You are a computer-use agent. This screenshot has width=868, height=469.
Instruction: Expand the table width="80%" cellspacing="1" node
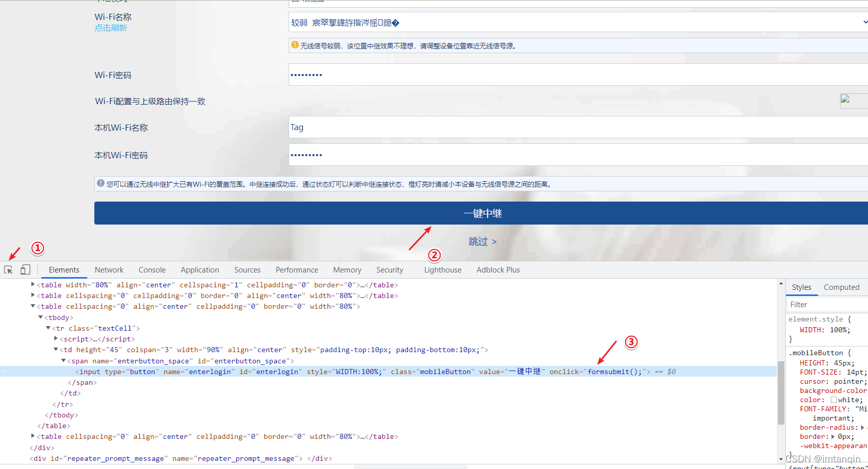coord(33,284)
